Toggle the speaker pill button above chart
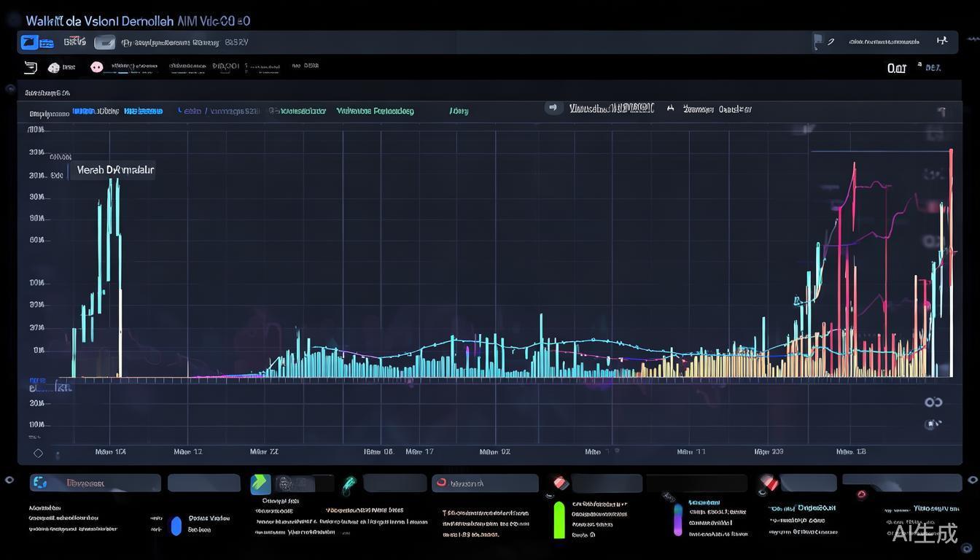 (554, 108)
